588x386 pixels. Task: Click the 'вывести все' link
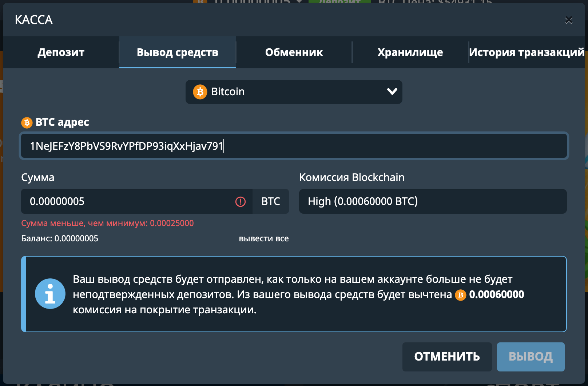[264, 239]
